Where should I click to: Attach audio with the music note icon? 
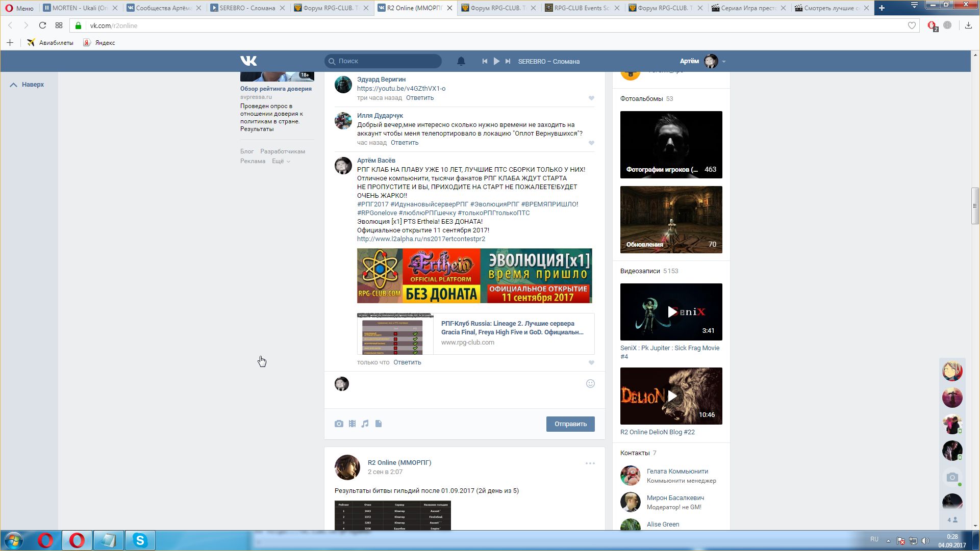[x=365, y=424]
